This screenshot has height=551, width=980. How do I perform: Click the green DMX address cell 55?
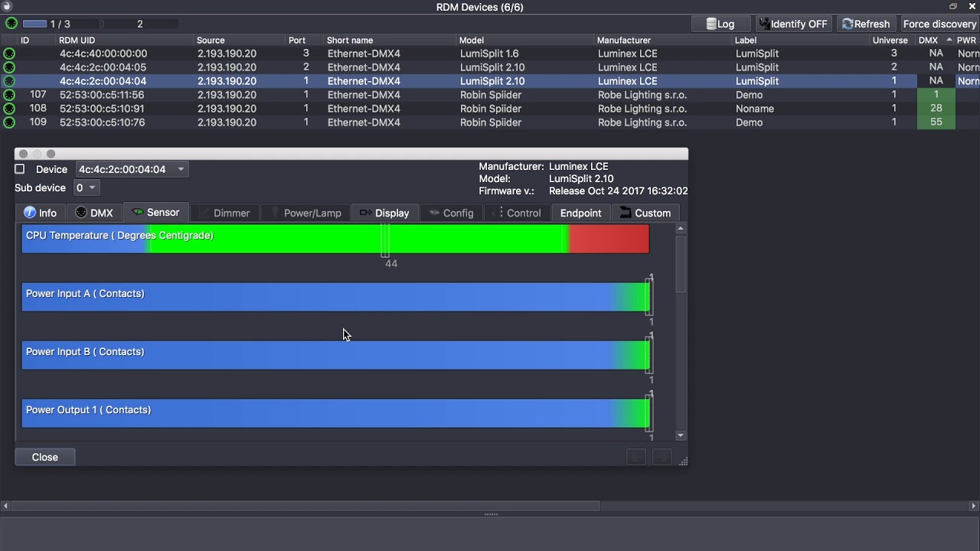[936, 122]
